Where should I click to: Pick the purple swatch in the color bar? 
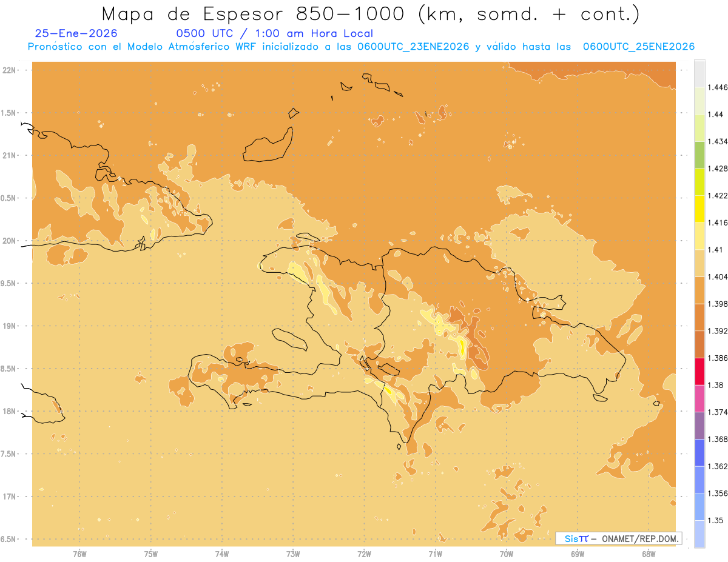click(x=699, y=426)
